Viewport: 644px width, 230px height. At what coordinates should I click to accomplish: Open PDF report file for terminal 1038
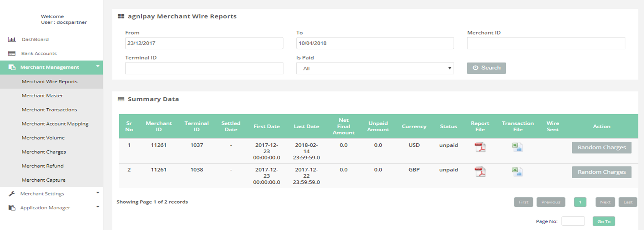(480, 172)
